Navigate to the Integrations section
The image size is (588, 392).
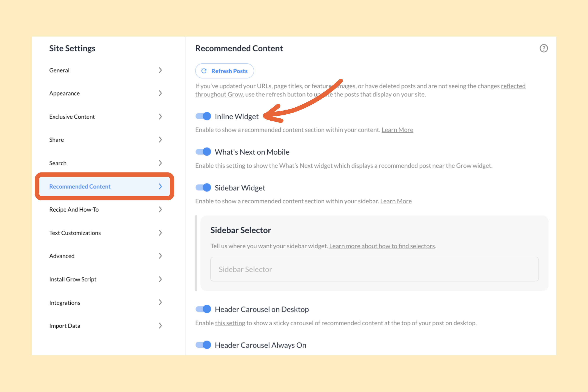[65, 302]
